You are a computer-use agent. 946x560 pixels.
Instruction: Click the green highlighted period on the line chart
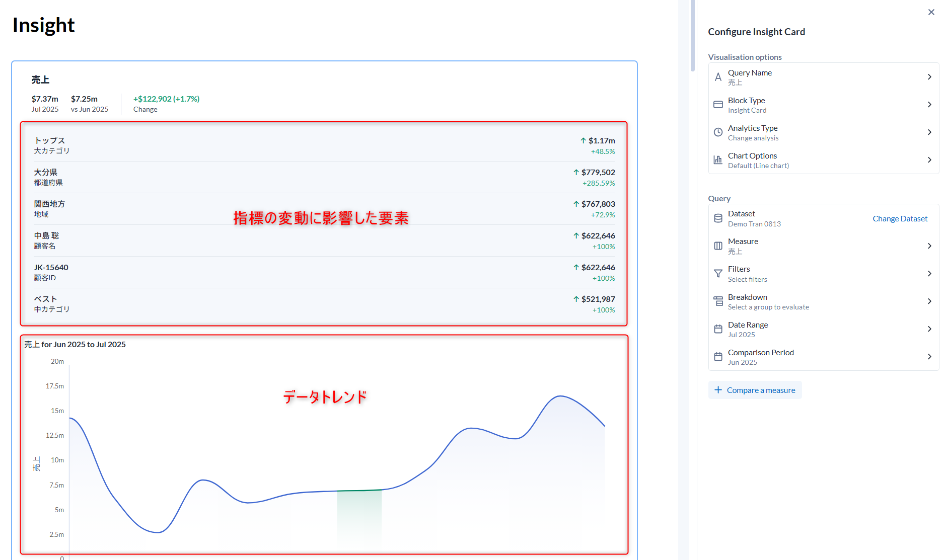click(x=359, y=517)
